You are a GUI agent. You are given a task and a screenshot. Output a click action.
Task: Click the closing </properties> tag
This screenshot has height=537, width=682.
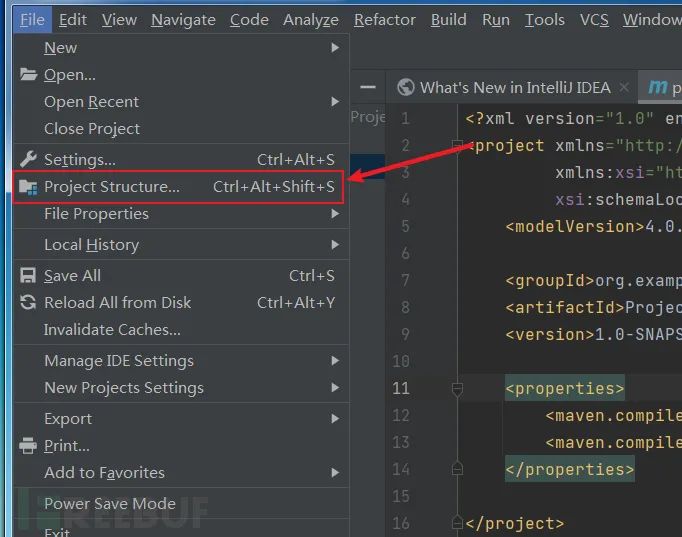569,469
